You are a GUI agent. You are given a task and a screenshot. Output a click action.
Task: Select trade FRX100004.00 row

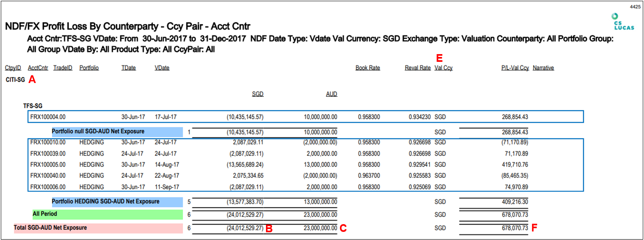(305, 117)
